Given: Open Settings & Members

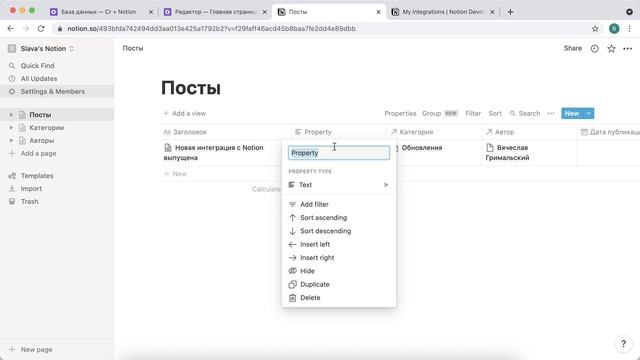Looking at the screenshot, I should [x=53, y=91].
